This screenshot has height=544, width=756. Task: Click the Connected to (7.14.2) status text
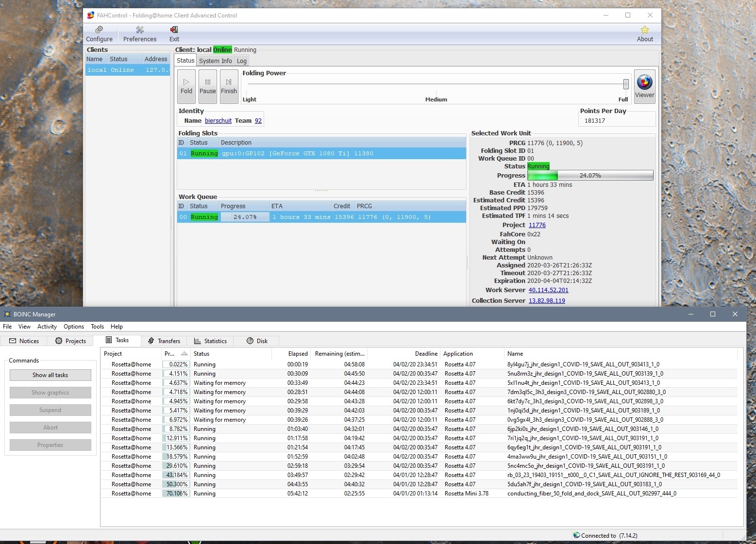point(609,536)
